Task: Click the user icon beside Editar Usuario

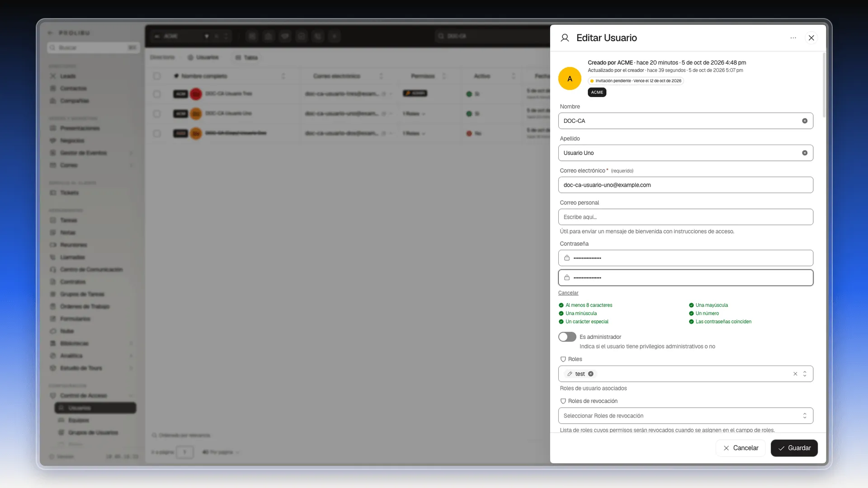Action: 565,38
